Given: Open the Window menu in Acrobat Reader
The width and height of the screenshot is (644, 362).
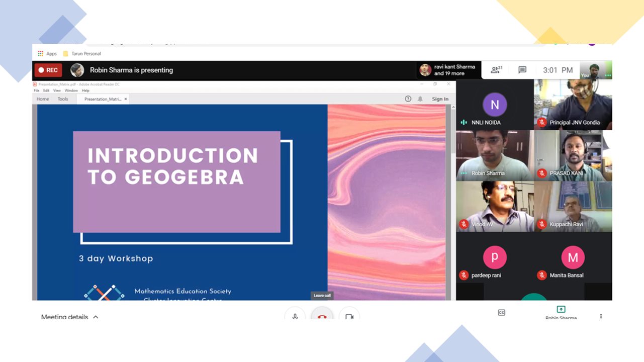Looking at the screenshot, I should click(x=71, y=90).
